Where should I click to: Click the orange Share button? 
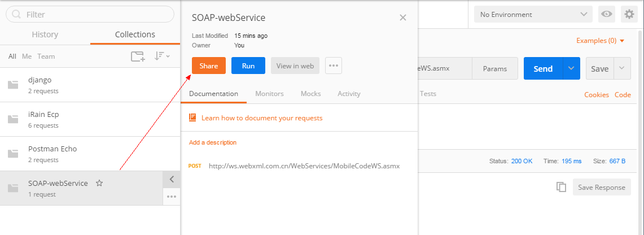tap(209, 66)
